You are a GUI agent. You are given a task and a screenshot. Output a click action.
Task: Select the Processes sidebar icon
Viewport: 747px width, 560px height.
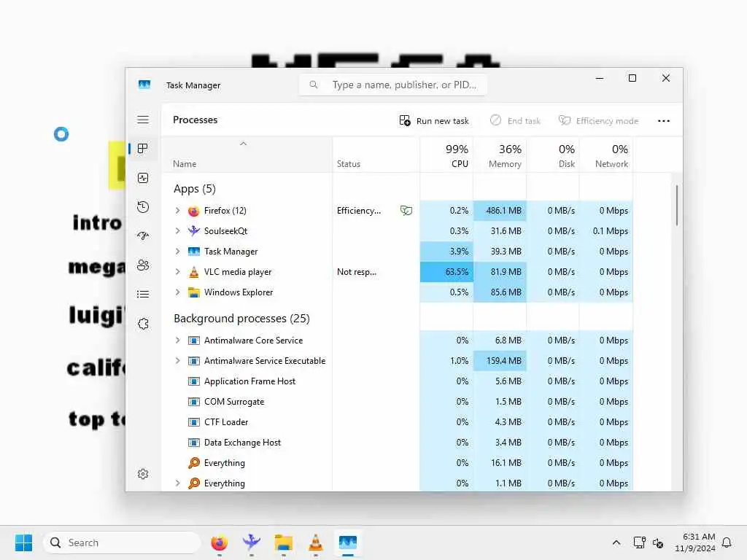tap(143, 149)
